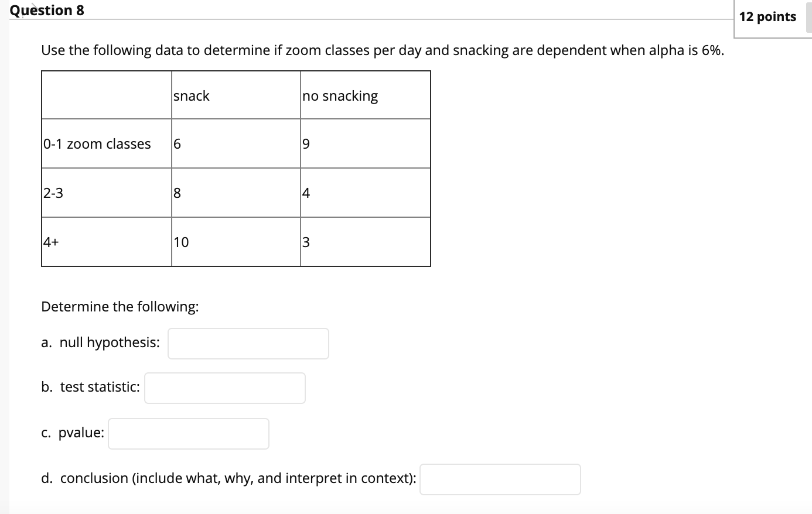Screen dimensions: 812x514
Task: Select the Question 8 heading
Action: [47, 10]
